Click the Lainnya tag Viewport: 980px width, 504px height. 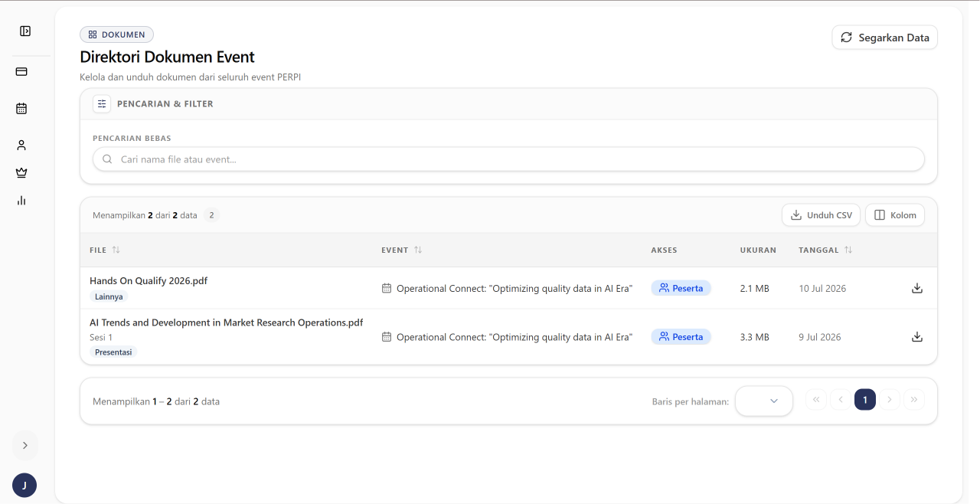tap(109, 296)
